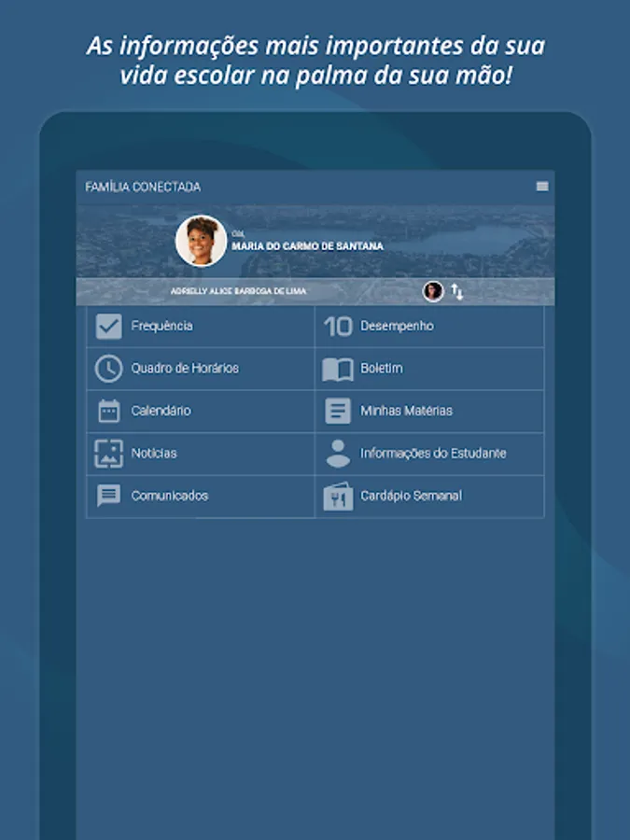The image size is (630, 840).
Task: Open the Frequência section
Action: 201,327
